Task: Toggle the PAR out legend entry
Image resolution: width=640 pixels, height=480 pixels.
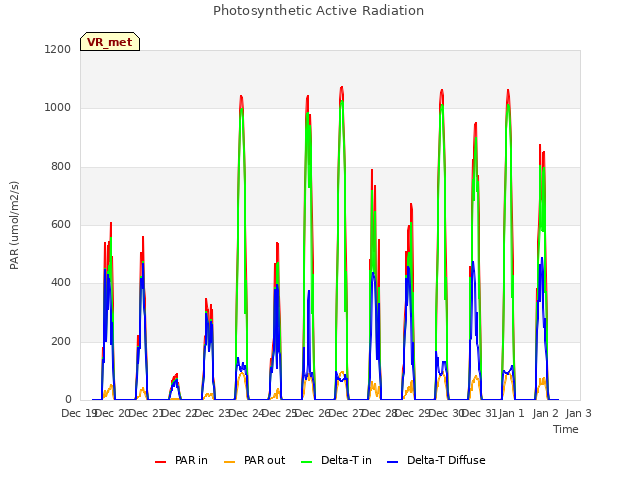Action: 255,460
